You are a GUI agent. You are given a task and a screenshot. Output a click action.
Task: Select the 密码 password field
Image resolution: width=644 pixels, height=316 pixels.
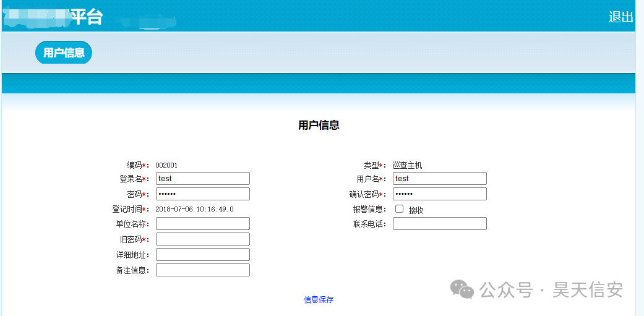202,194
